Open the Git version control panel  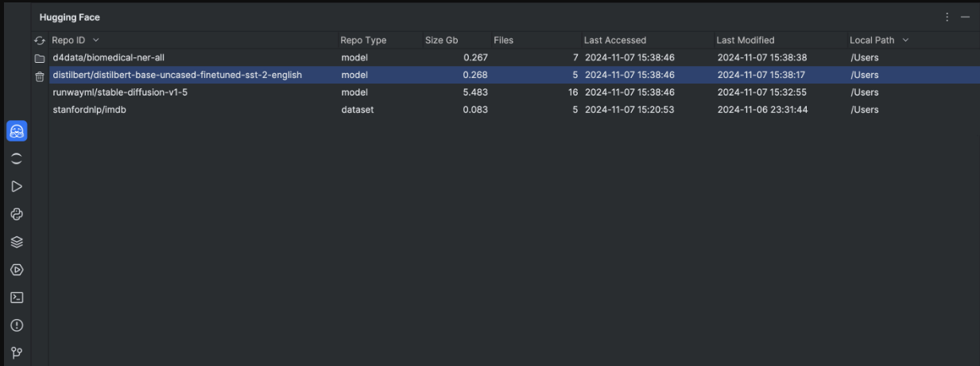[x=17, y=352]
